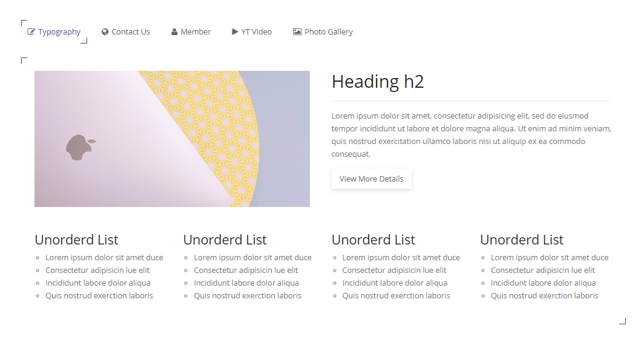
Task: Open the Contact Us tab label
Action: pos(131,32)
